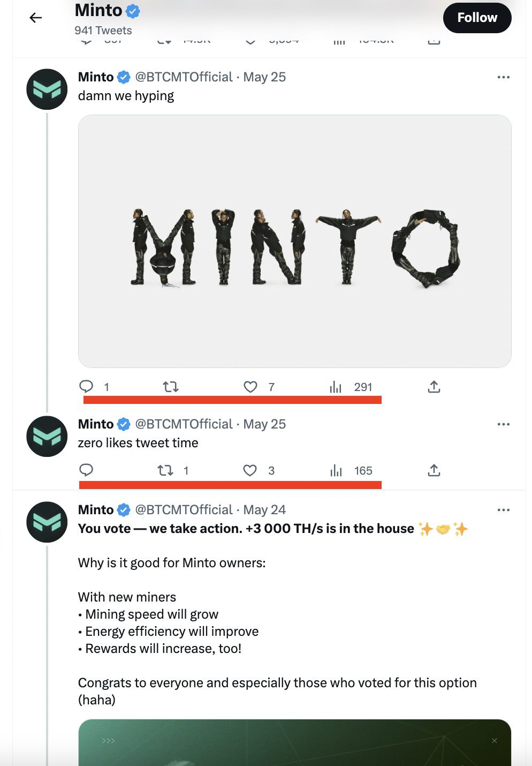Like the "damn we hyping" tweet

250,386
